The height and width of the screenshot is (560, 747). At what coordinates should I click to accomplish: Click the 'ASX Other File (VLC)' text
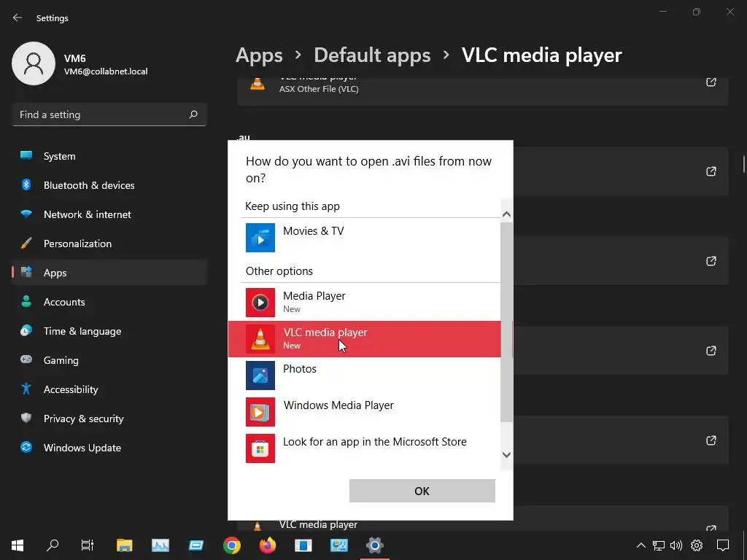[319, 89]
